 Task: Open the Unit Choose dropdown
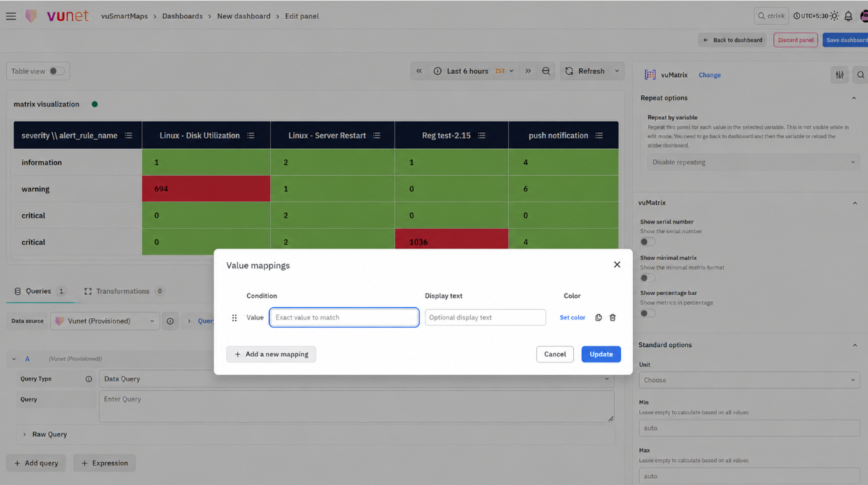click(x=749, y=380)
